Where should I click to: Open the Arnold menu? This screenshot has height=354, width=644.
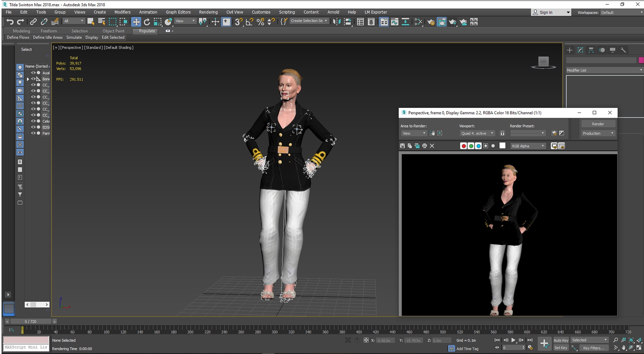pyautogui.click(x=333, y=12)
